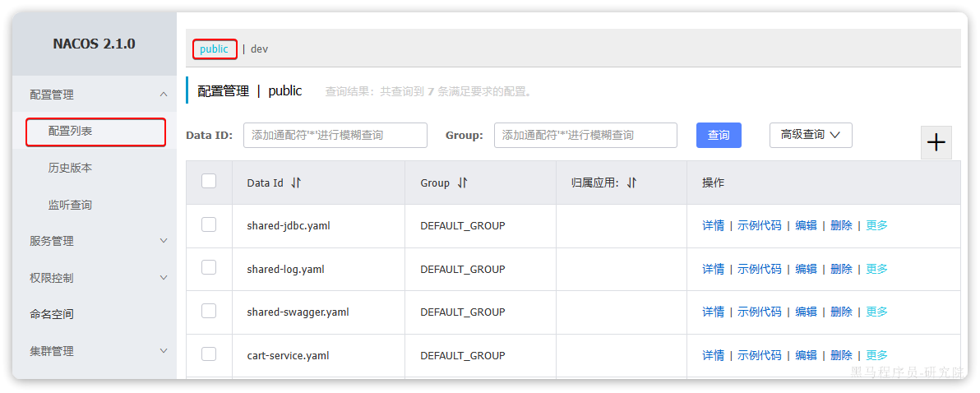Open 历史版本 in the sidebar

click(70, 168)
